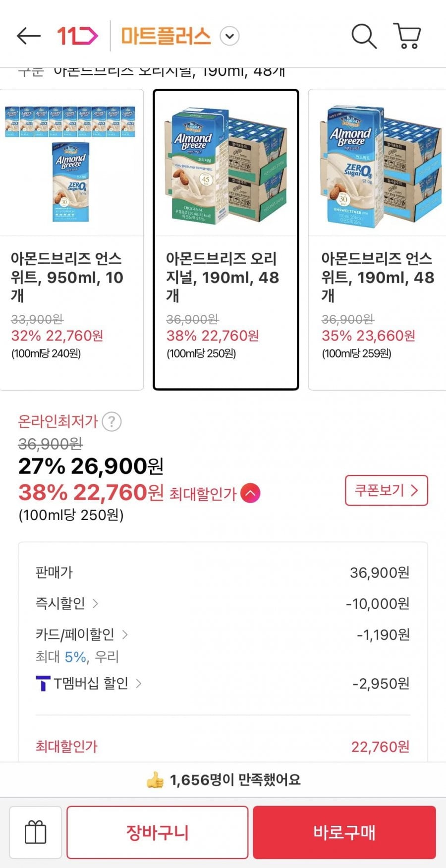The width and height of the screenshot is (446, 868).
Task: Tap the 11st logo icon
Action: pyautogui.click(x=77, y=36)
